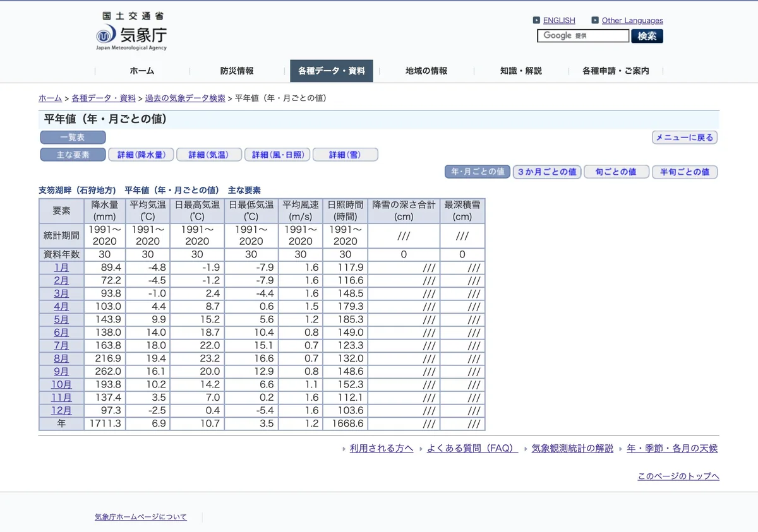
Task: Open よくある質問（FAQ） footer link
Action: point(472,448)
